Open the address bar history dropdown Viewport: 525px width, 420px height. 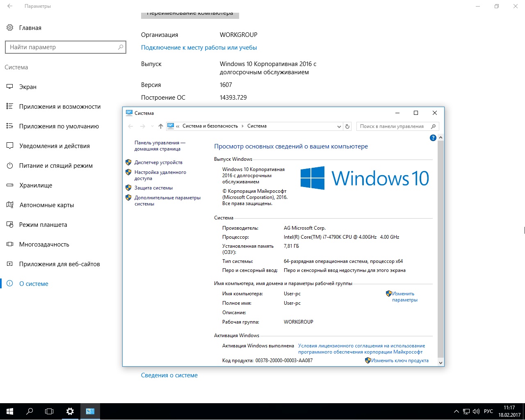[x=339, y=126]
